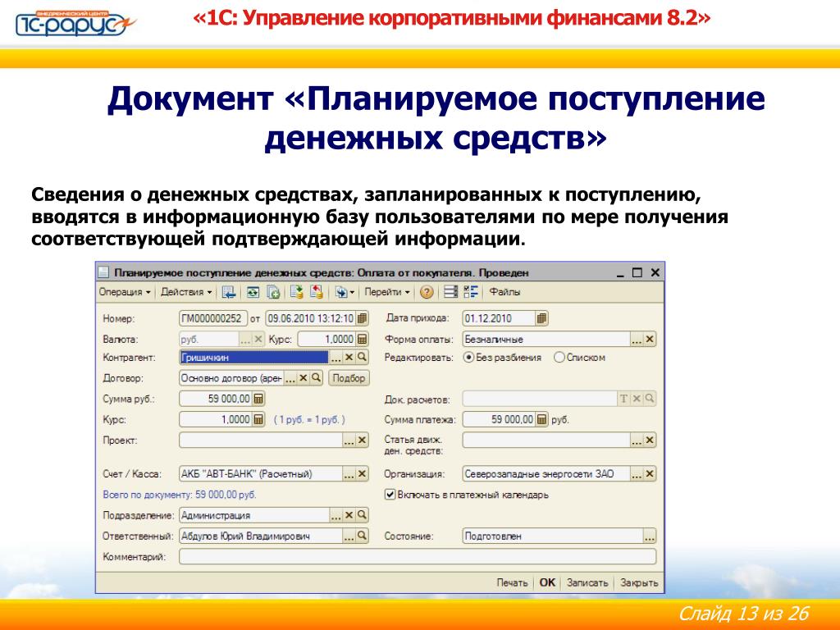Open Договор record via magnifier icon
The image size is (840, 630).
click(316, 378)
